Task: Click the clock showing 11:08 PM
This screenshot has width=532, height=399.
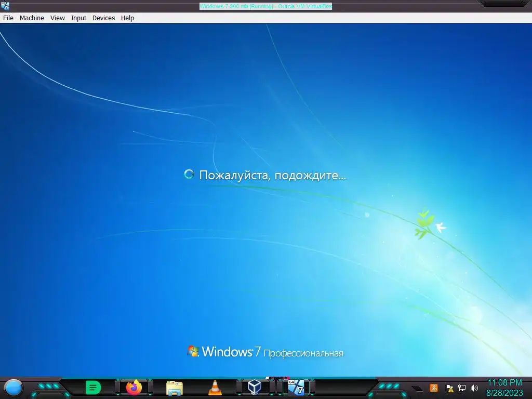Action: [504, 382]
